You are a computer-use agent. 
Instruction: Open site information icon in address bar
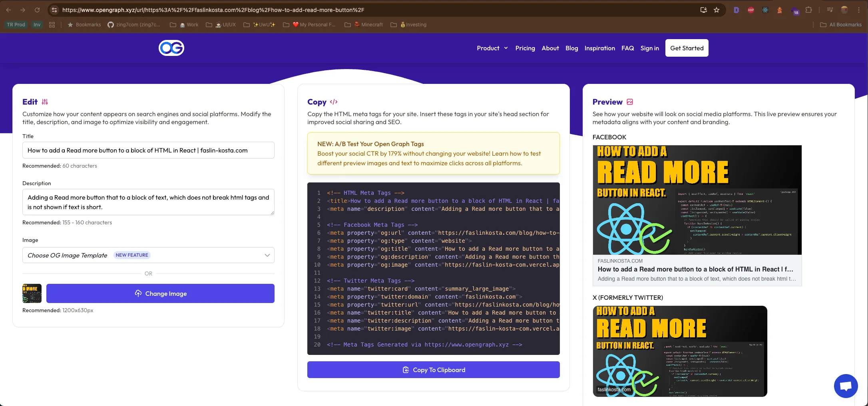54,10
